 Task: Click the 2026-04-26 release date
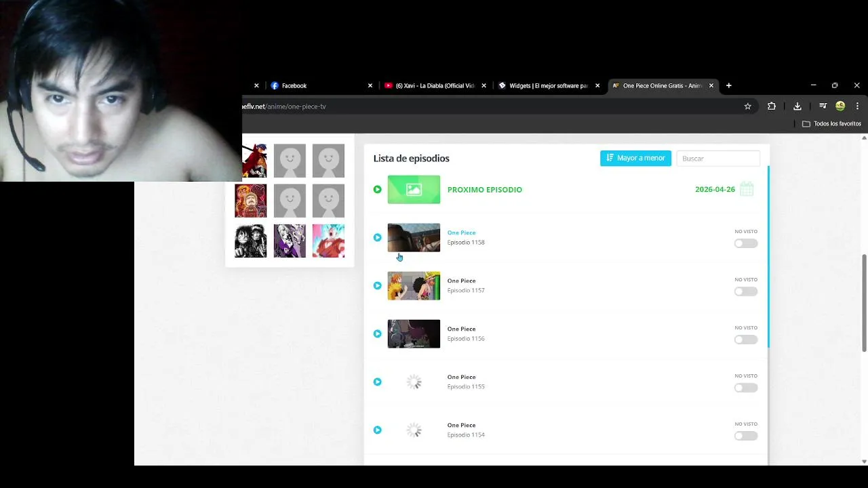(x=715, y=189)
